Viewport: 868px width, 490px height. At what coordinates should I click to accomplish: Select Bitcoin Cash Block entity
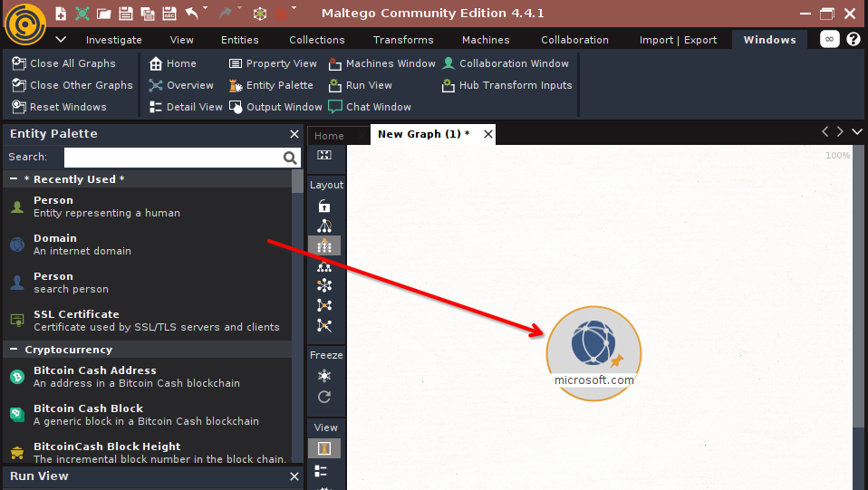pyautogui.click(x=148, y=415)
